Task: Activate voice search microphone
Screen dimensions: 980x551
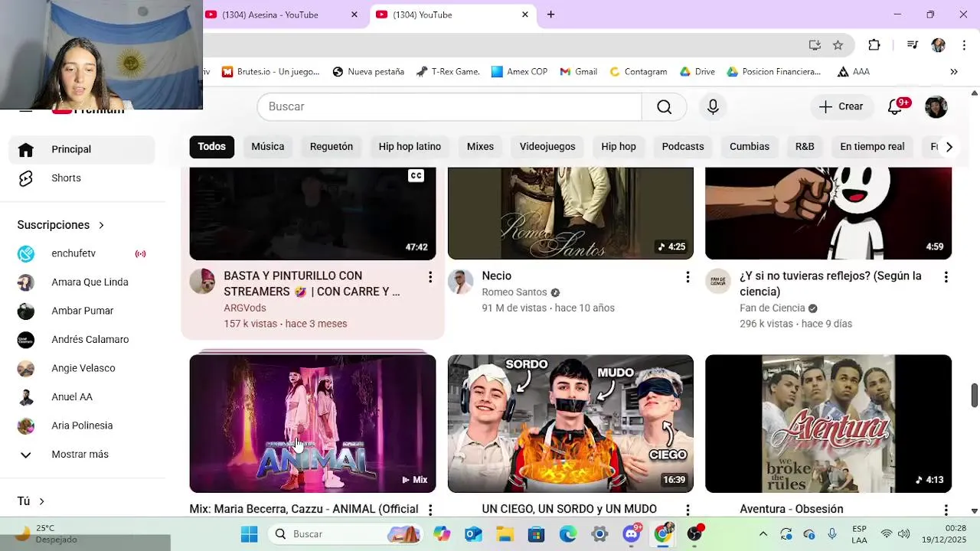Action: coord(713,106)
